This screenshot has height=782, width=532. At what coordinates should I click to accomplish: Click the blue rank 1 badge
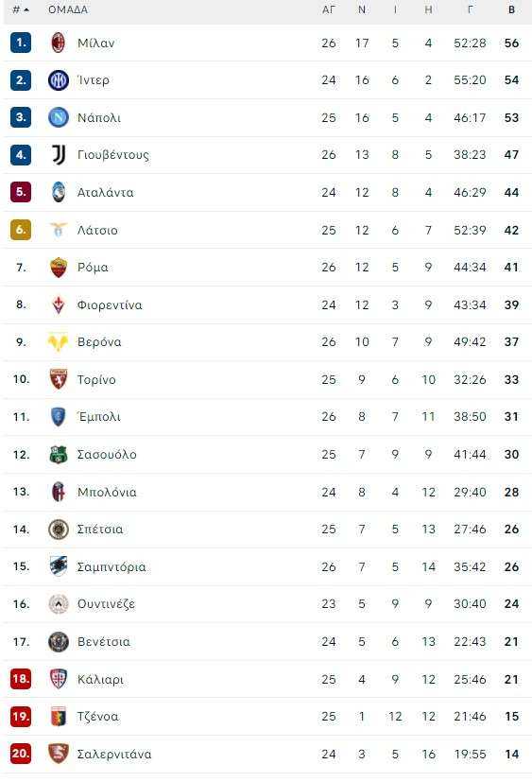pyautogui.click(x=21, y=43)
